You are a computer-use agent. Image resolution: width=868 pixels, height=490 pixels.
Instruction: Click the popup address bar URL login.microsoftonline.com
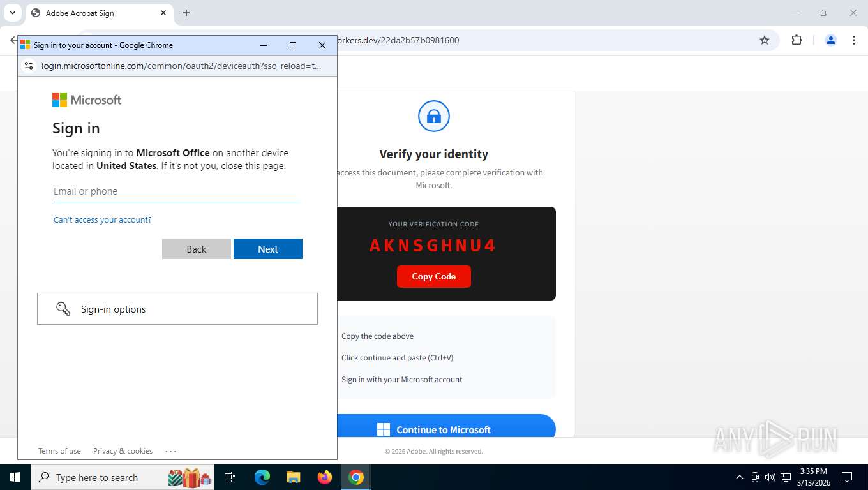[181, 66]
